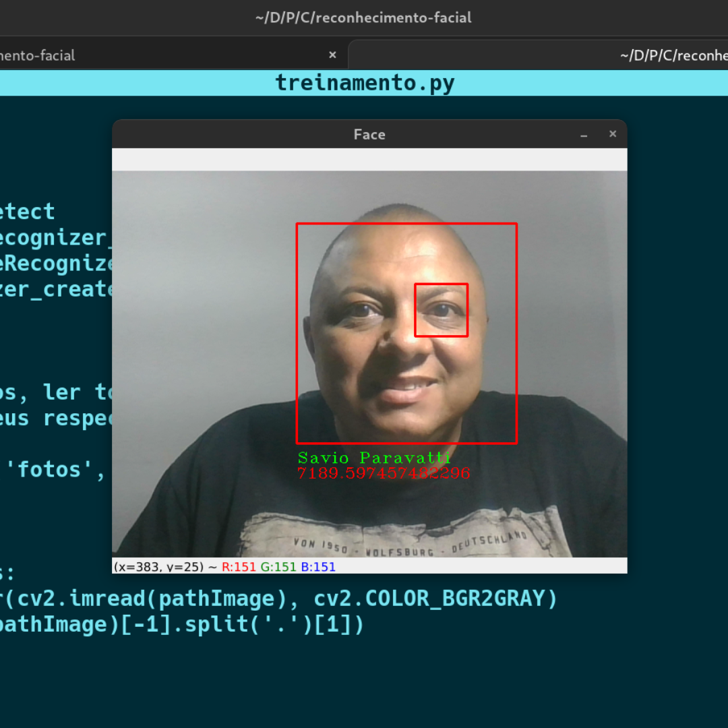Click the B:151 value in status bar
The image size is (728, 728).
tap(318, 567)
